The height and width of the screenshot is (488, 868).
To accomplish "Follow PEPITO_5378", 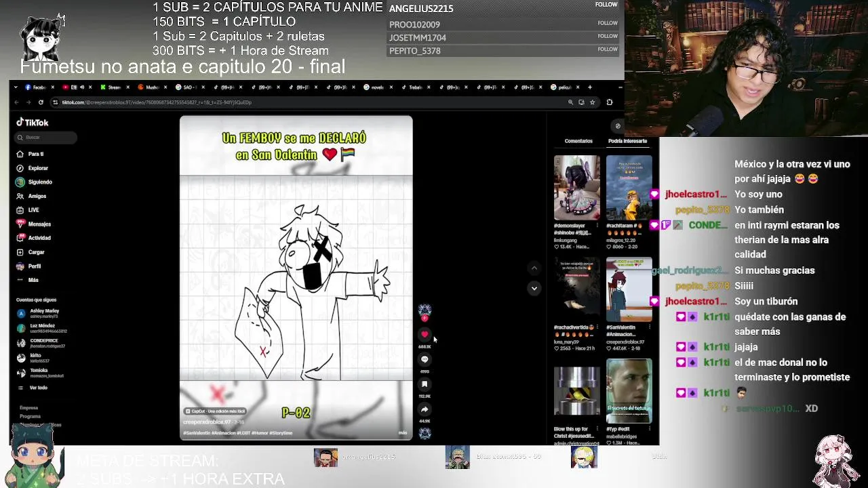I will click(608, 49).
